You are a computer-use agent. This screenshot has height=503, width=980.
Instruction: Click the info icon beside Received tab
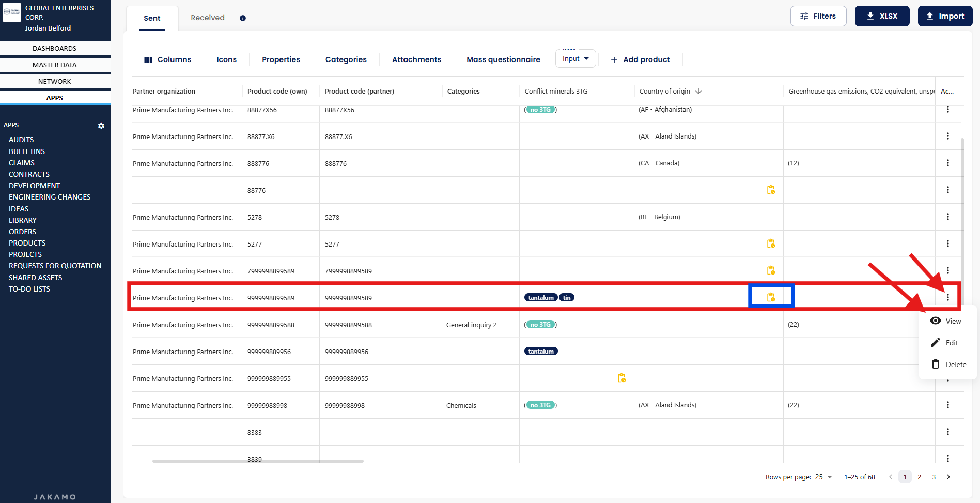point(243,18)
